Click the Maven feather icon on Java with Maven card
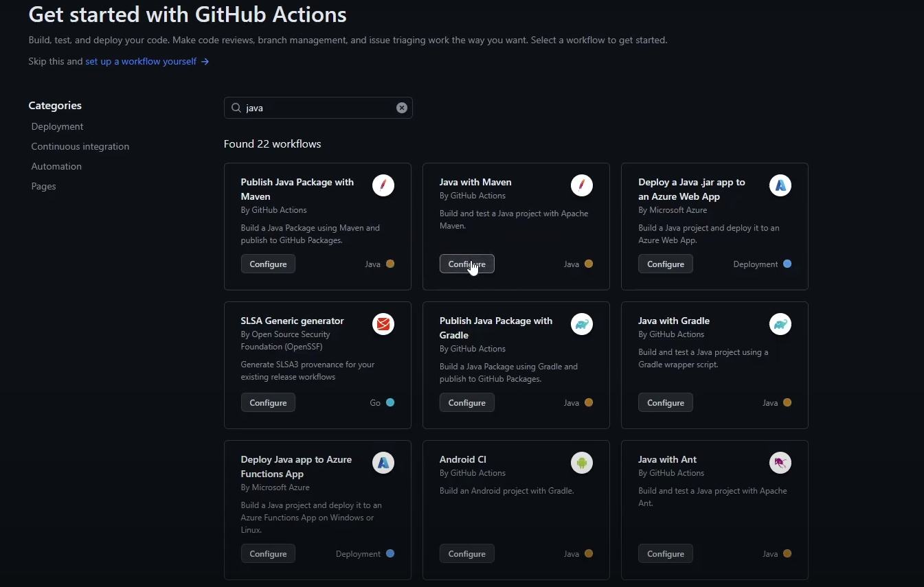The height and width of the screenshot is (587, 924). point(582,185)
